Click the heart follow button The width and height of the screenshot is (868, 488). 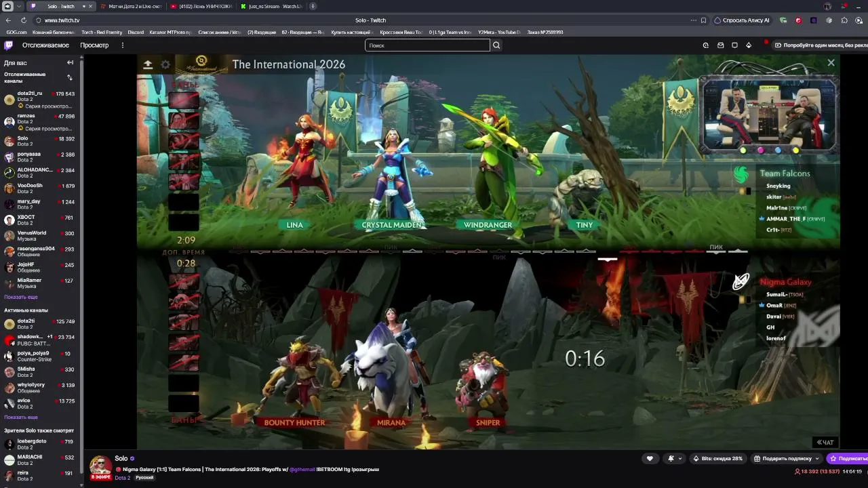pyautogui.click(x=650, y=459)
